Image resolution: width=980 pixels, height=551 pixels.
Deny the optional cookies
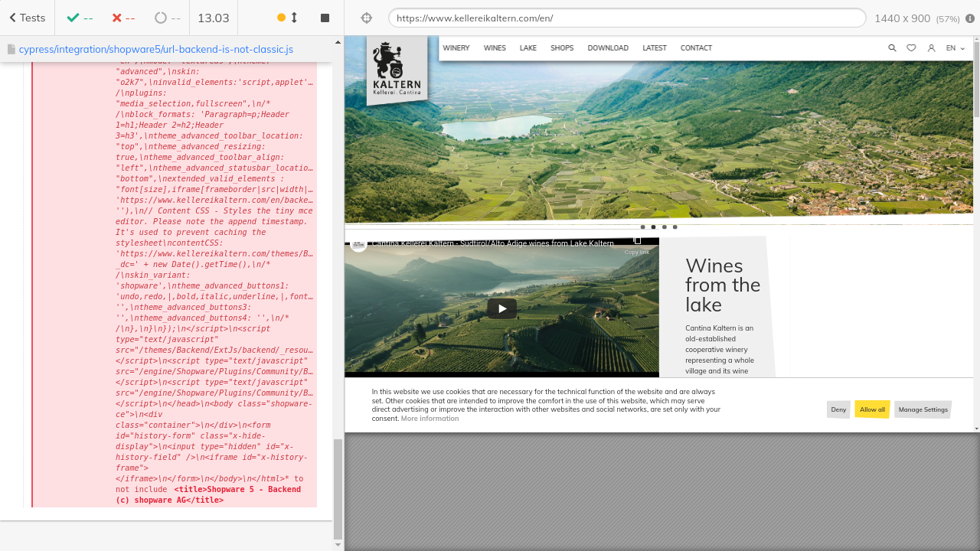tap(838, 409)
